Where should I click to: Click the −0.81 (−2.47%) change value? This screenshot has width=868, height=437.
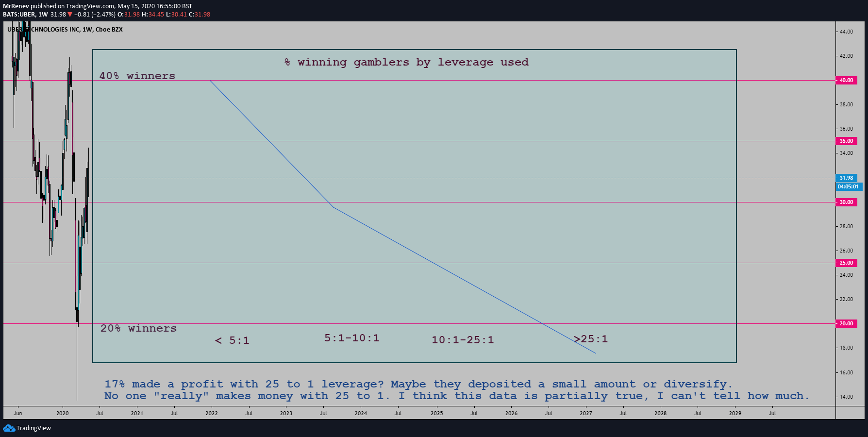pos(95,15)
